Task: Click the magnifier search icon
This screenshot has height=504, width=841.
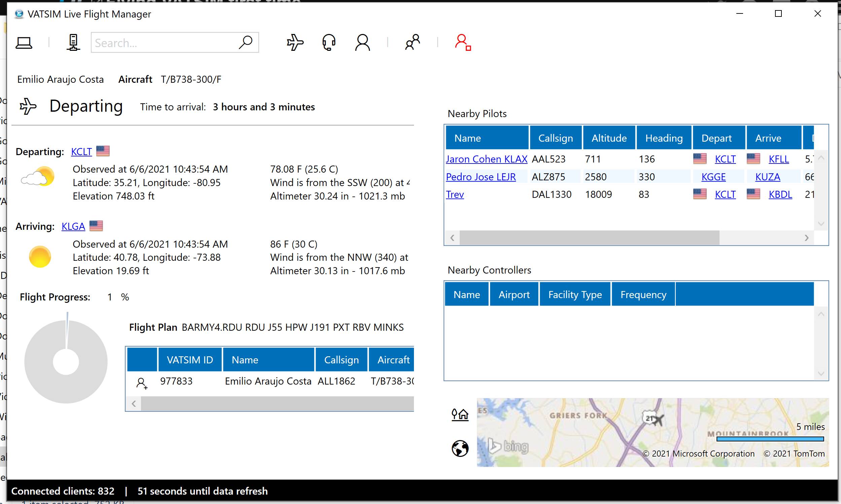Action: 245,43
